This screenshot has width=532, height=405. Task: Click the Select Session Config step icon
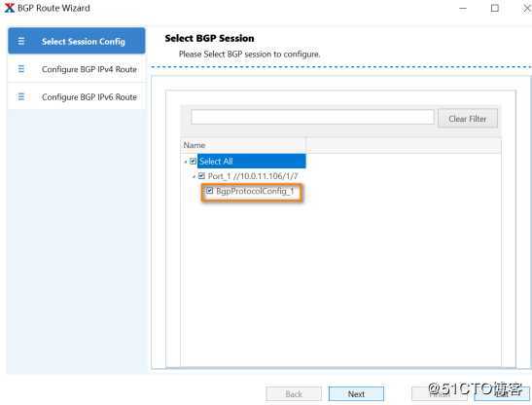[21, 41]
